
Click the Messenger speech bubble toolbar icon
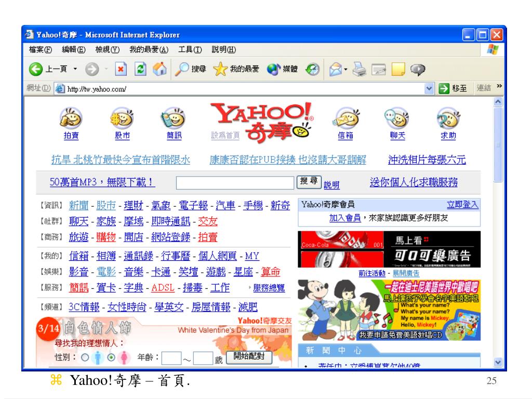[418, 70]
